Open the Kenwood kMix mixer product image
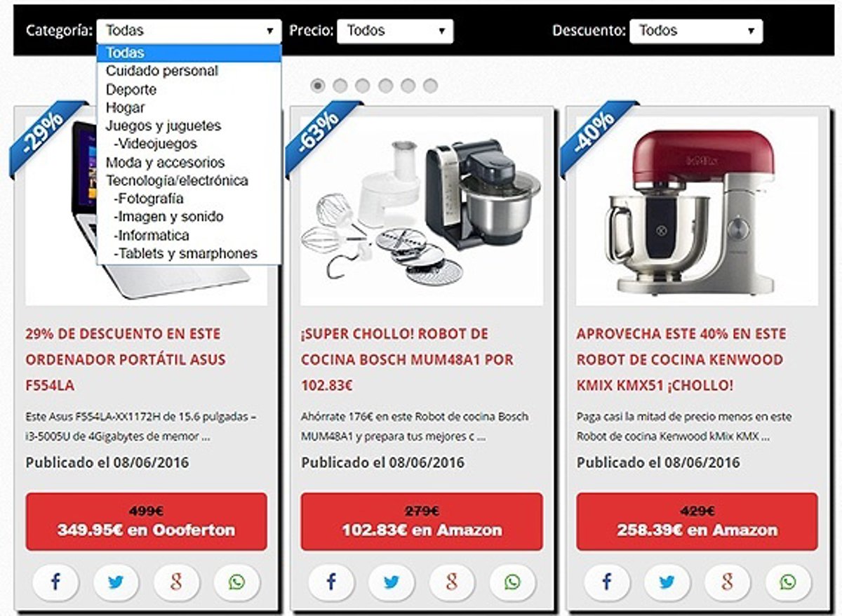The height and width of the screenshot is (616, 842). pos(697,210)
